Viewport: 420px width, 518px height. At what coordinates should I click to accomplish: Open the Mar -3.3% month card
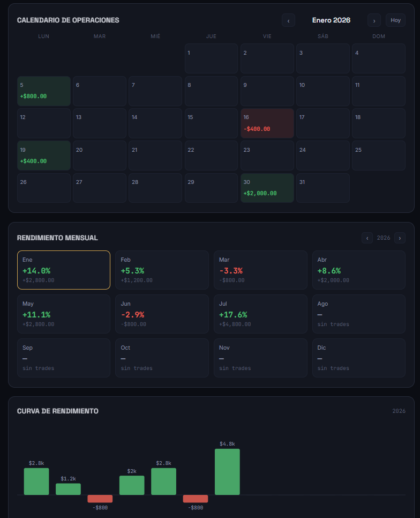260,270
